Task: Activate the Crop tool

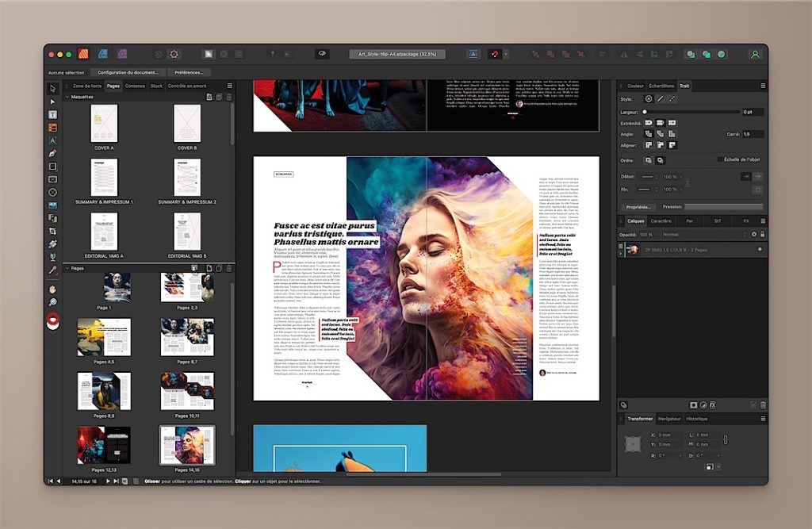Action: pyautogui.click(x=53, y=231)
